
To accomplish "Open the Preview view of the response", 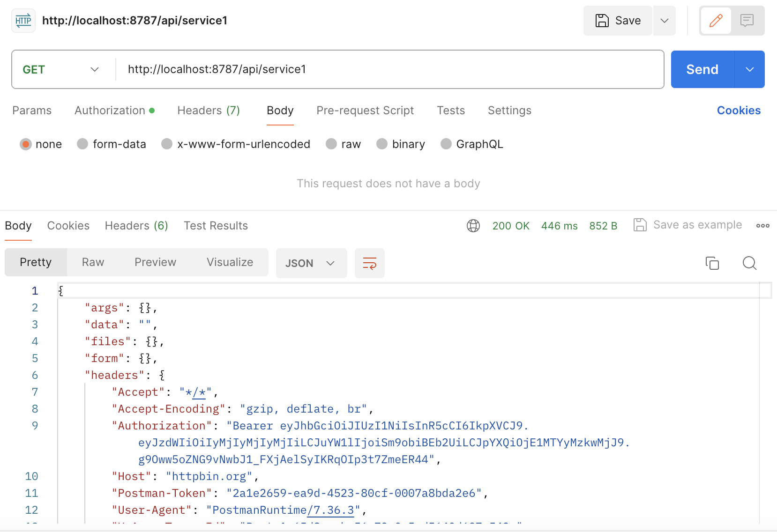I will point(155,262).
